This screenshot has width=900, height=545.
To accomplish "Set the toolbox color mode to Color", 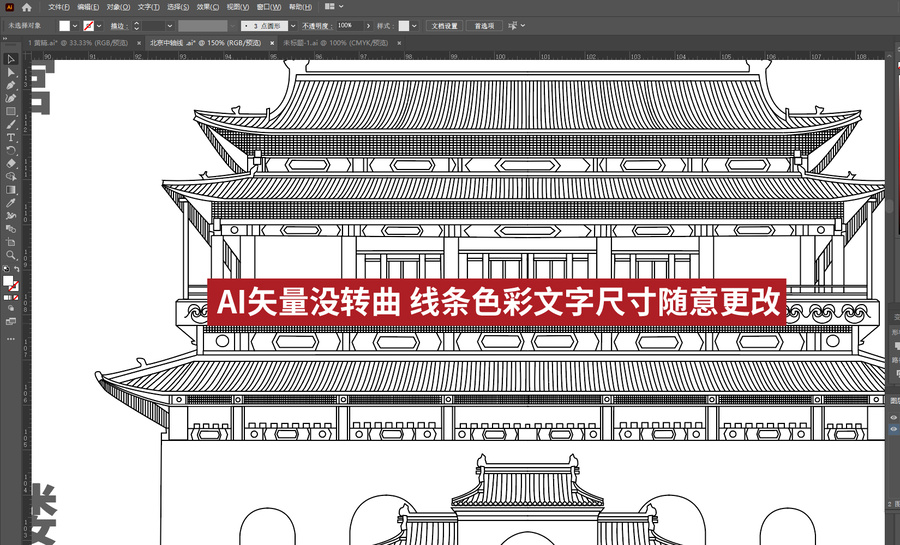I will coord(6,298).
